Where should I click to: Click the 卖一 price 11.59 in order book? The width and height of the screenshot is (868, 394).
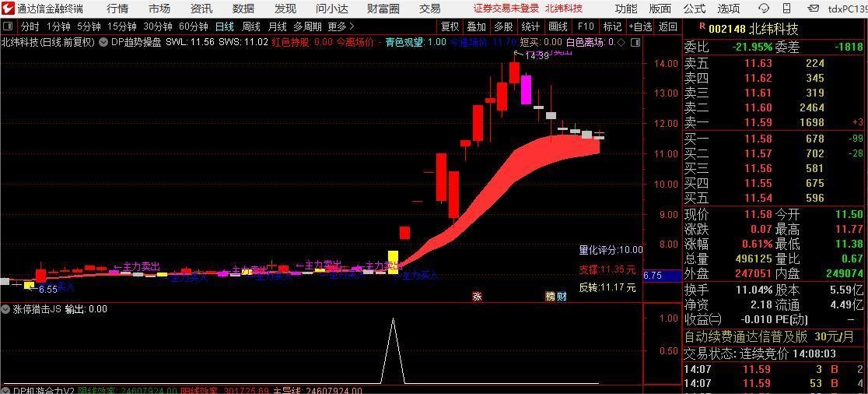[758, 122]
